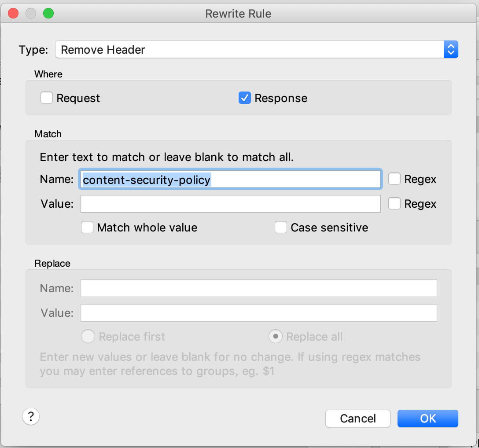Image resolution: width=479 pixels, height=448 pixels.
Task: Click the Match Value input field
Action: pos(230,204)
